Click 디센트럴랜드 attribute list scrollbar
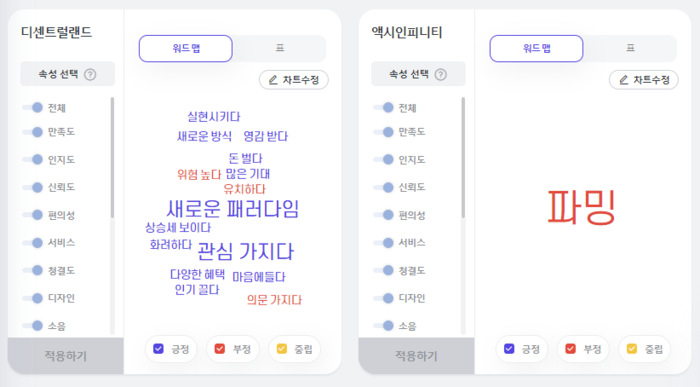 tap(112, 158)
